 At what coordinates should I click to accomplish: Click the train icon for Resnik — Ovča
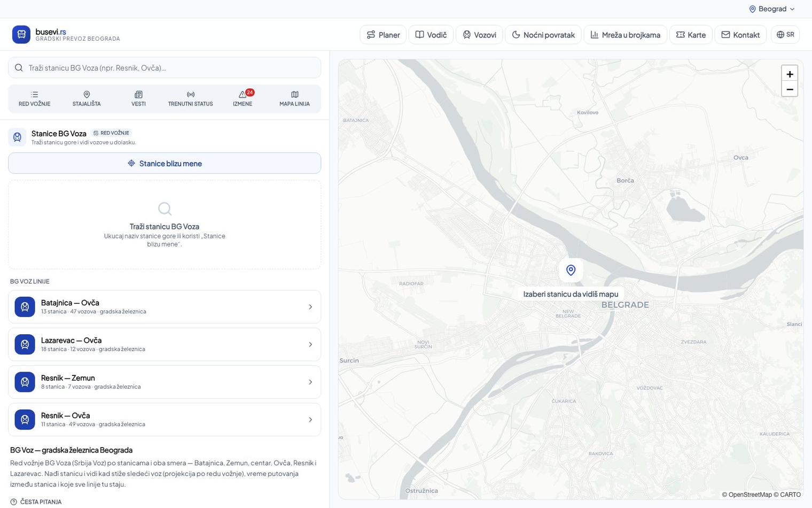point(25,420)
